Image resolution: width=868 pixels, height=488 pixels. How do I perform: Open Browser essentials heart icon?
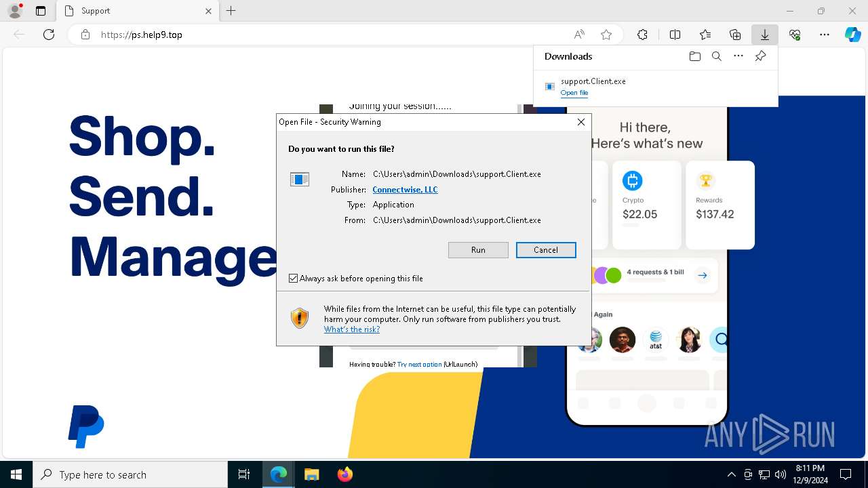coord(795,35)
